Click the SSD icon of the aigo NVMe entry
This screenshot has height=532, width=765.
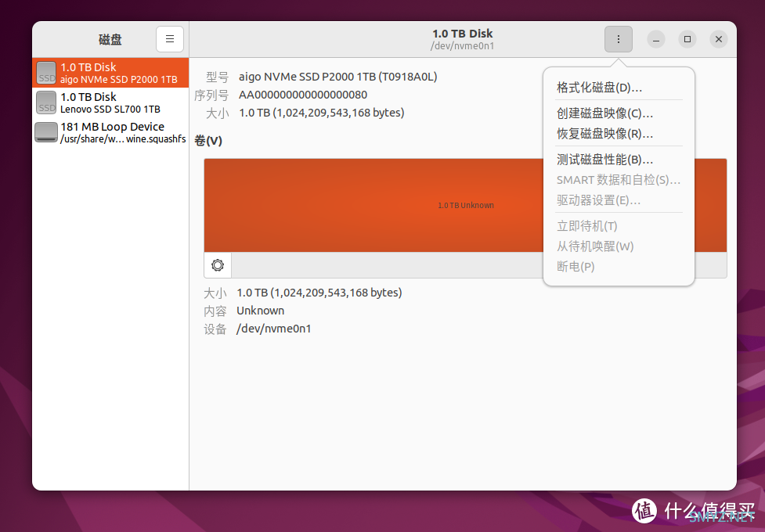tap(45, 73)
